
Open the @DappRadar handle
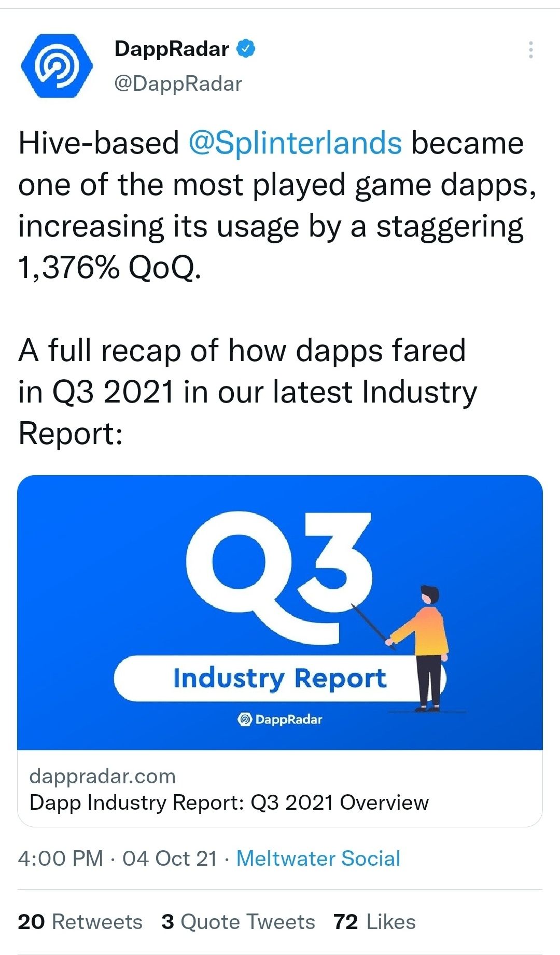(x=178, y=84)
